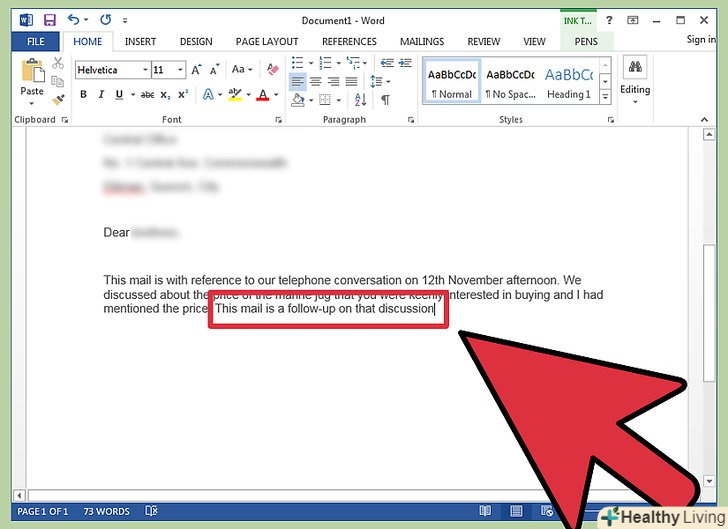Image resolution: width=728 pixels, height=529 pixels.
Task: Switch to the PAGE LAYOUT tab
Action: click(267, 42)
